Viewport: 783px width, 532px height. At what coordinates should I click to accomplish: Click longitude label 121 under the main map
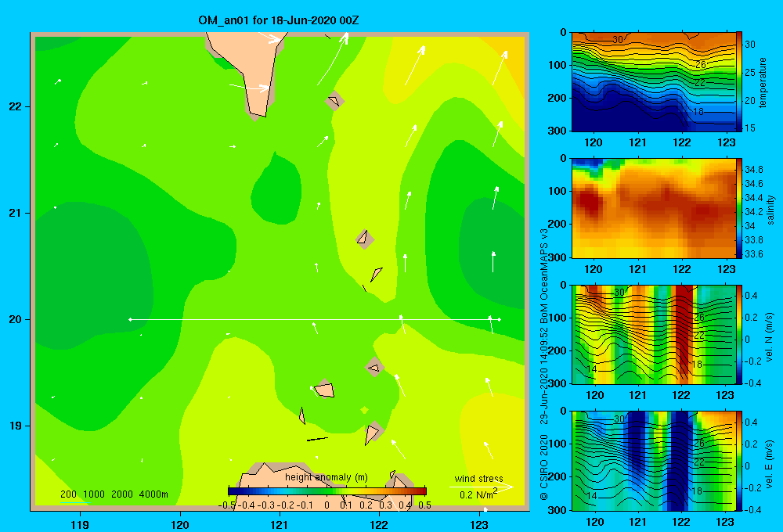point(280,524)
